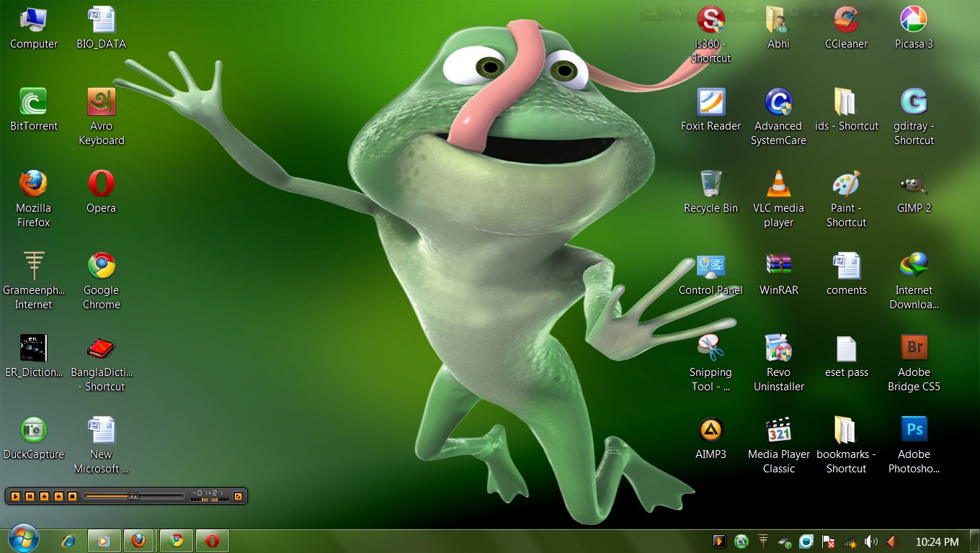Open Internet Explorer from the taskbar
The width and height of the screenshot is (980, 553).
click(x=68, y=540)
